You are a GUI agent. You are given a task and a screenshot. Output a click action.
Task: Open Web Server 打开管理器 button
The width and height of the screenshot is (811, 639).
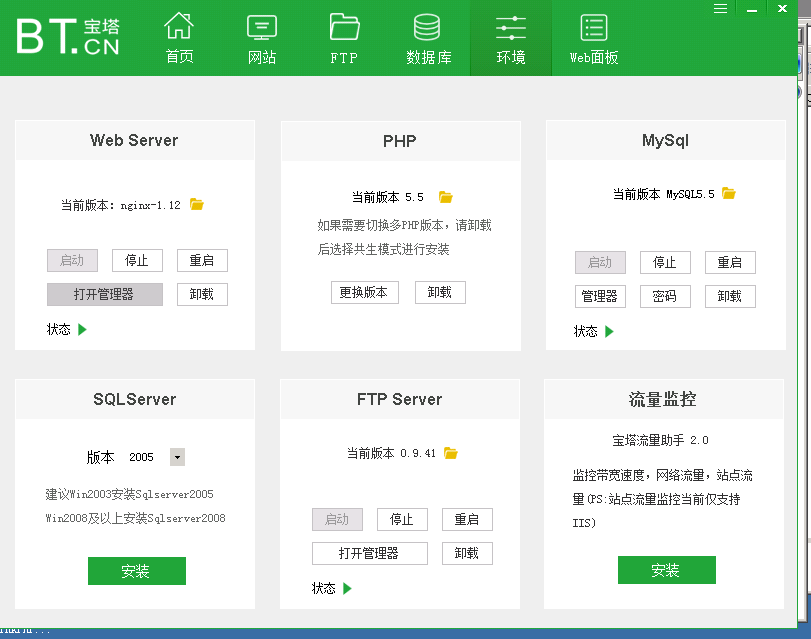point(104,294)
